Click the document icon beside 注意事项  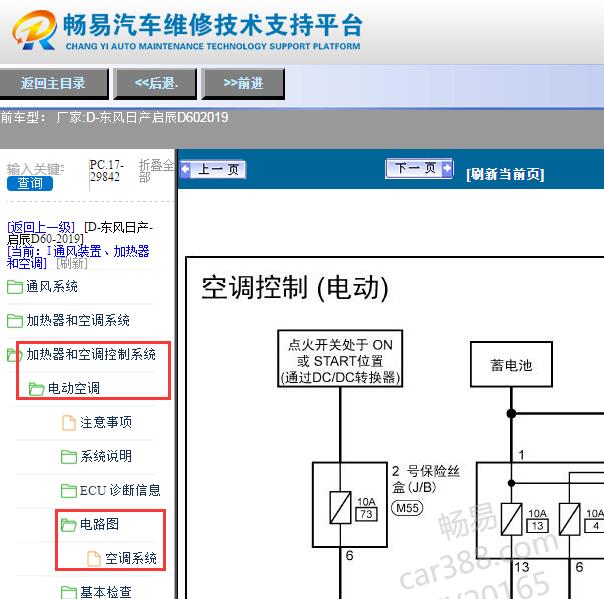[x=69, y=423]
